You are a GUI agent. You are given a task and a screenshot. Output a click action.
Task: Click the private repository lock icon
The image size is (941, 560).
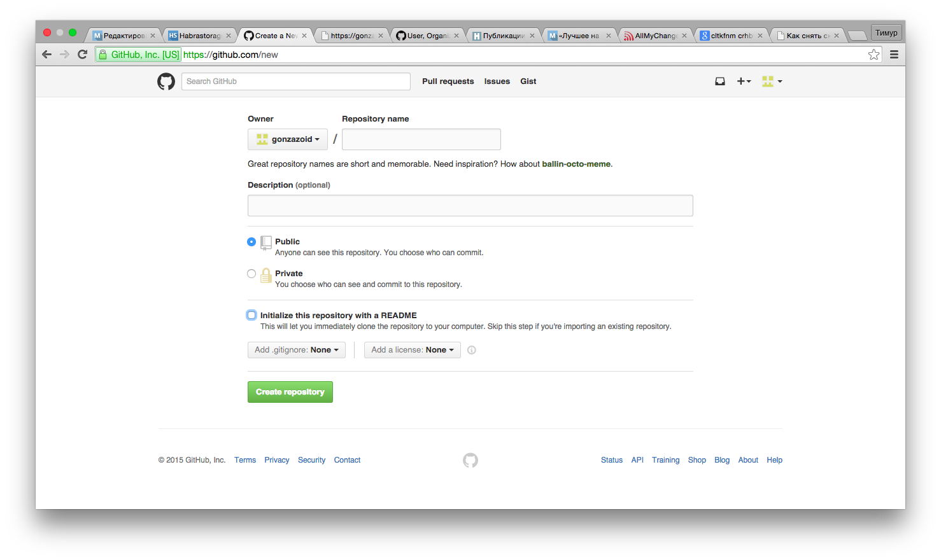tap(266, 275)
